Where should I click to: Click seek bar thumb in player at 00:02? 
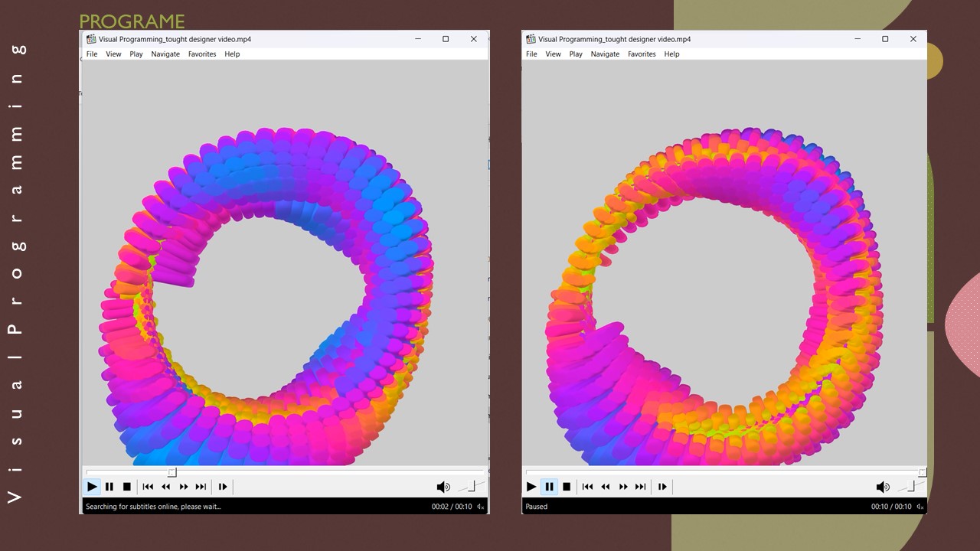pos(172,472)
